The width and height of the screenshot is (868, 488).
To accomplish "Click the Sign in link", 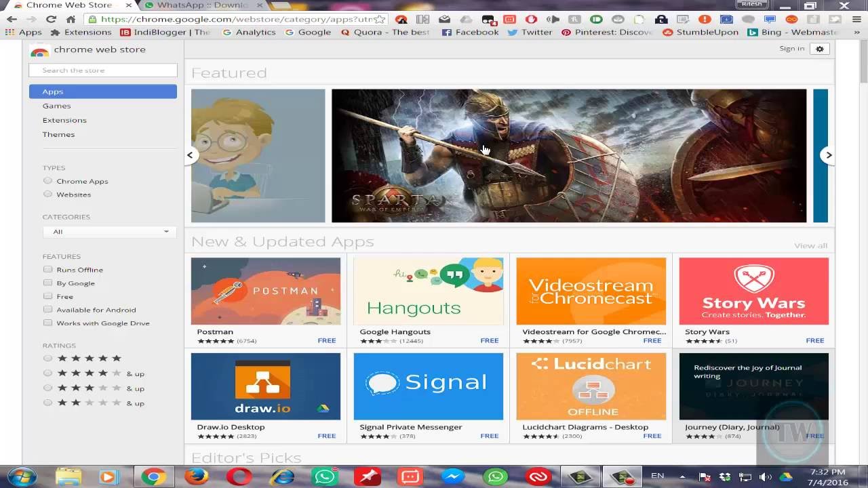I will point(791,49).
